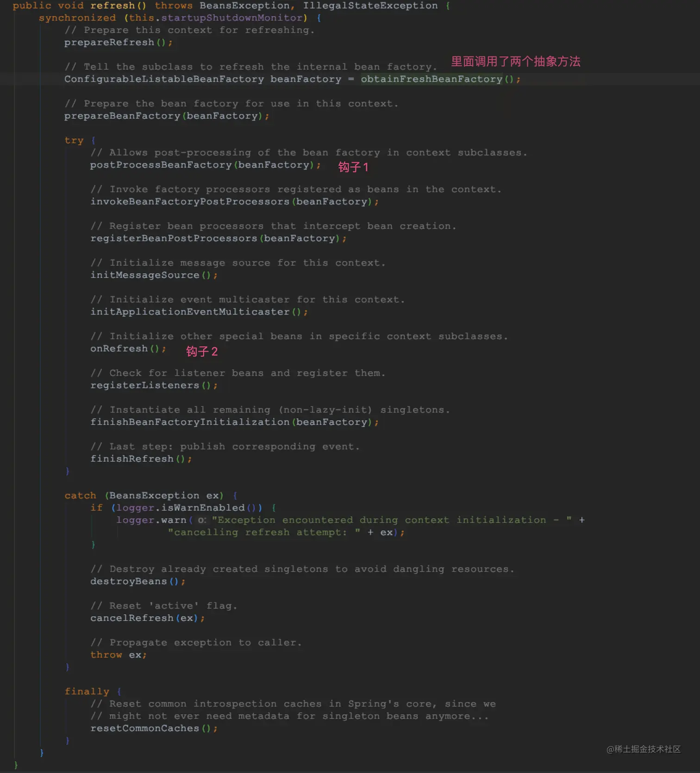Click comment 'Allows post-processing of the bean factory'

[309, 153]
